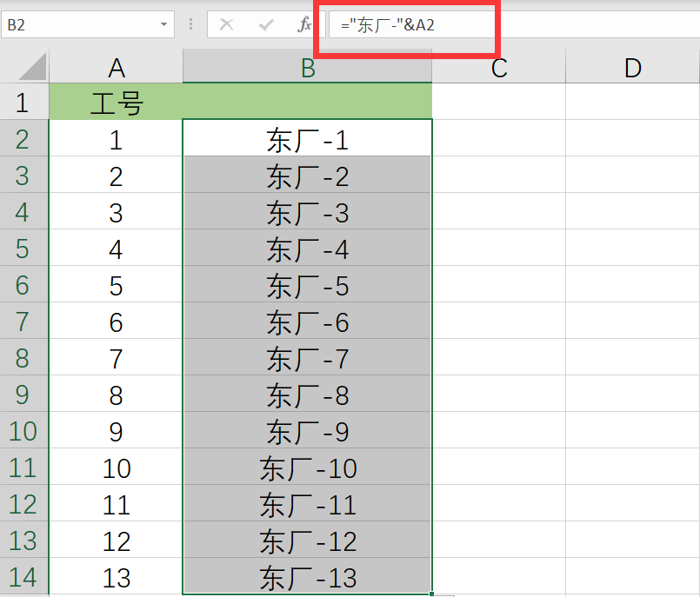
Task: Click cell with 东厂-3
Action: click(308, 211)
